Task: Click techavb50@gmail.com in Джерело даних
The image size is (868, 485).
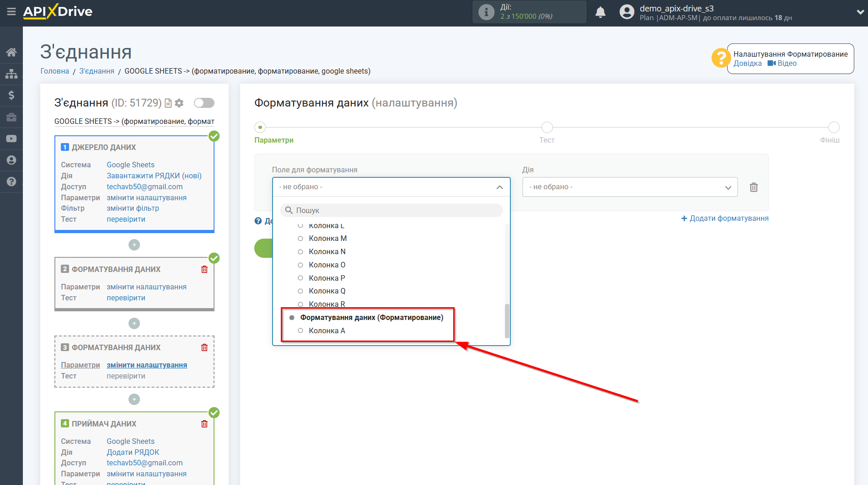Action: 145,187
